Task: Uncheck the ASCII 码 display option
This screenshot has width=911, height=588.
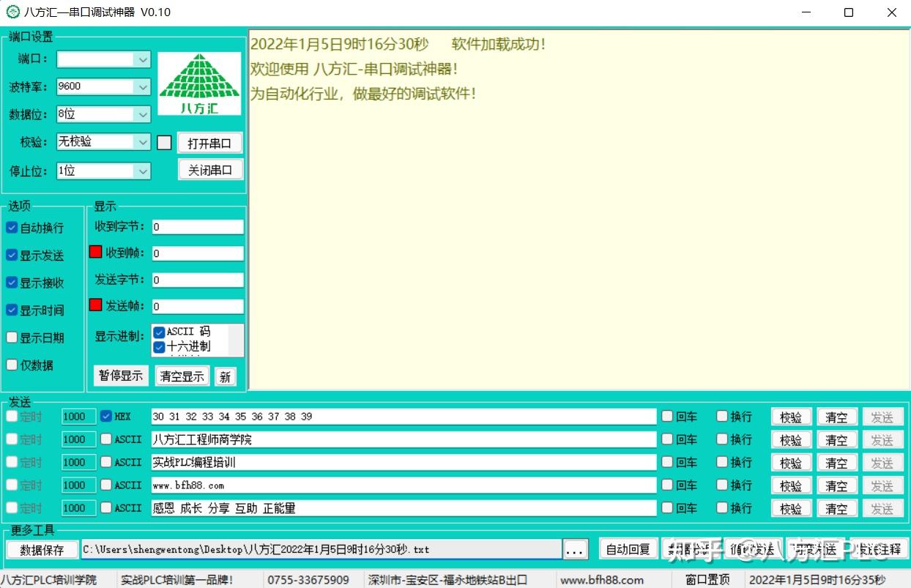Action: pos(159,331)
